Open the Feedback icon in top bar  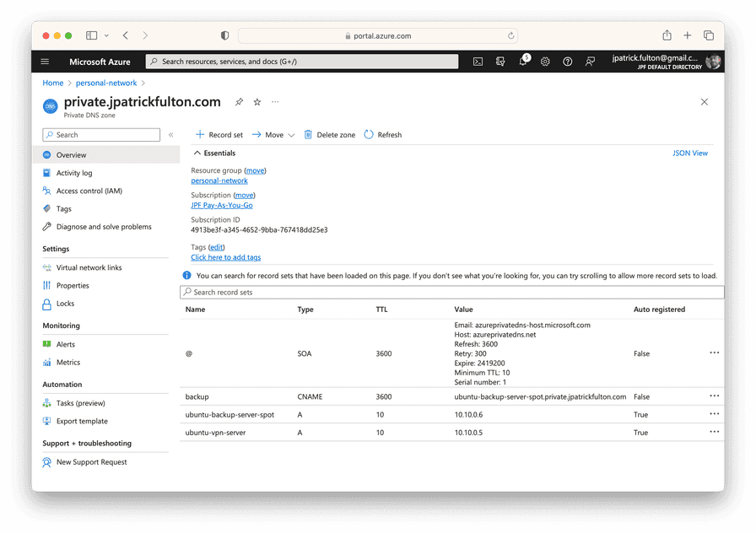pos(590,62)
